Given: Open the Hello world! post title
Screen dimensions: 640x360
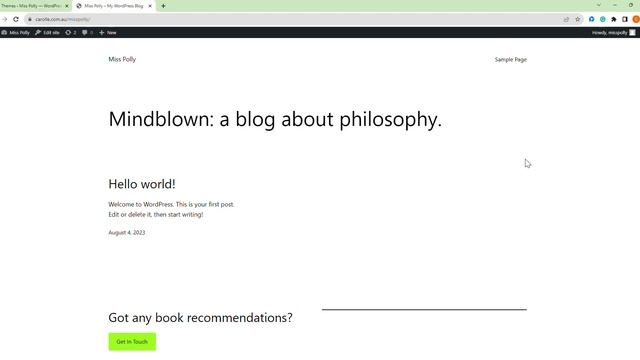Looking at the screenshot, I should tap(142, 184).
